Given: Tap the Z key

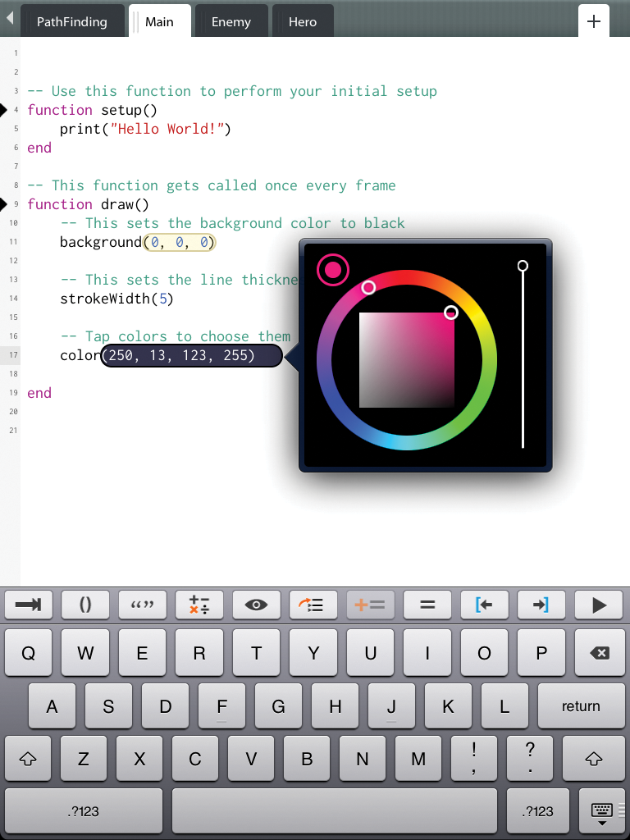Looking at the screenshot, I should (x=84, y=759).
